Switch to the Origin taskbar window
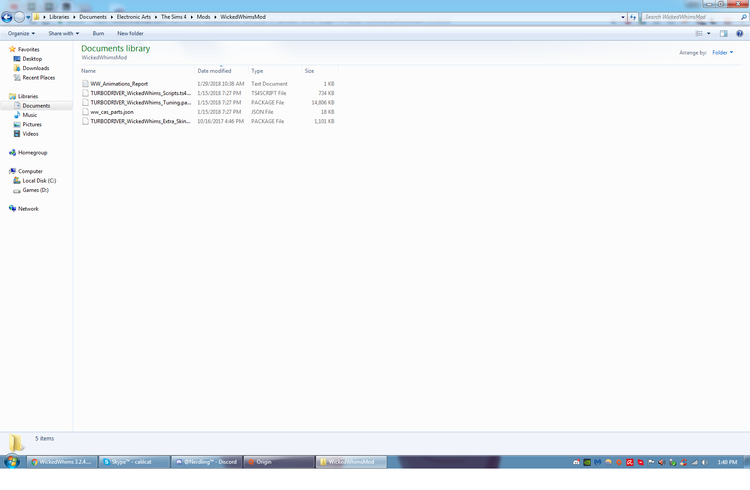 click(278, 462)
